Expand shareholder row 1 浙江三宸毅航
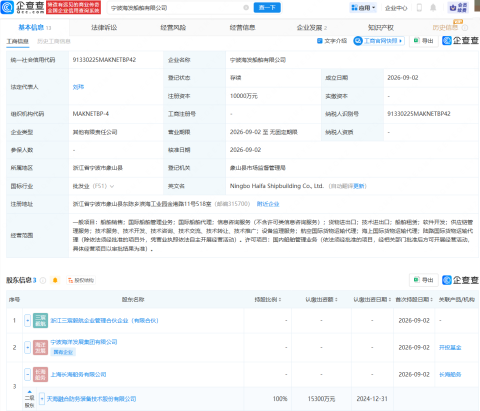 28,320
